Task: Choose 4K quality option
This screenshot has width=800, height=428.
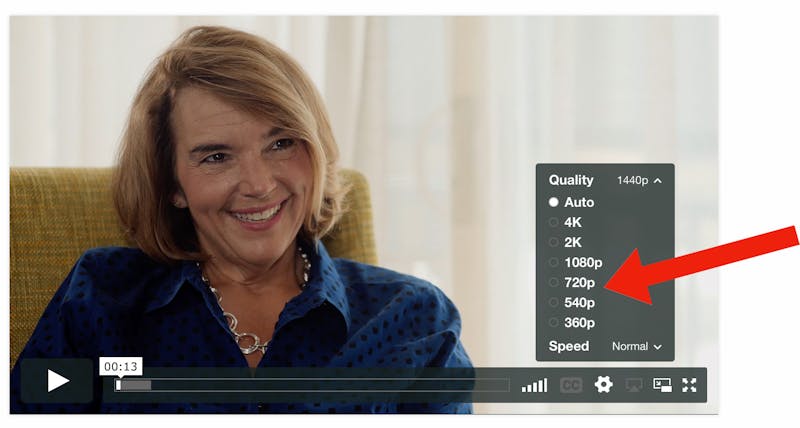Action: pos(572,222)
